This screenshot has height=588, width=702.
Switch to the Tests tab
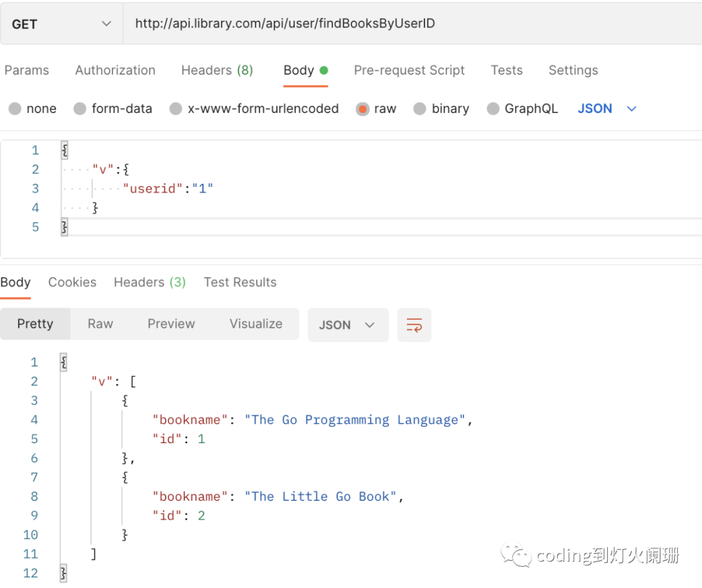(x=506, y=70)
